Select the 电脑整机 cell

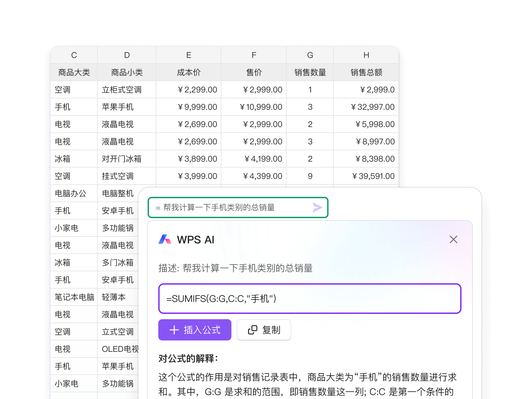[x=118, y=193]
